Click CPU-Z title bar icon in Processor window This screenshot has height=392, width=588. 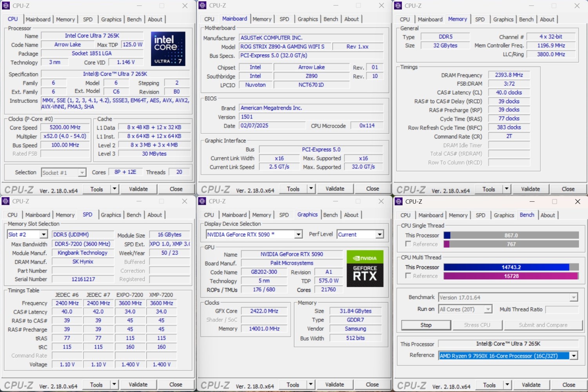point(6,6)
